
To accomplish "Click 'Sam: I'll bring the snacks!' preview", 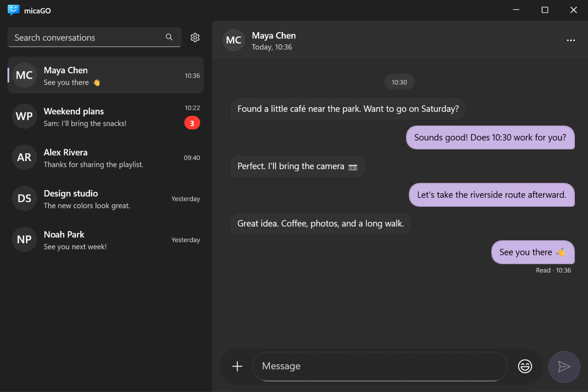I will (85, 123).
